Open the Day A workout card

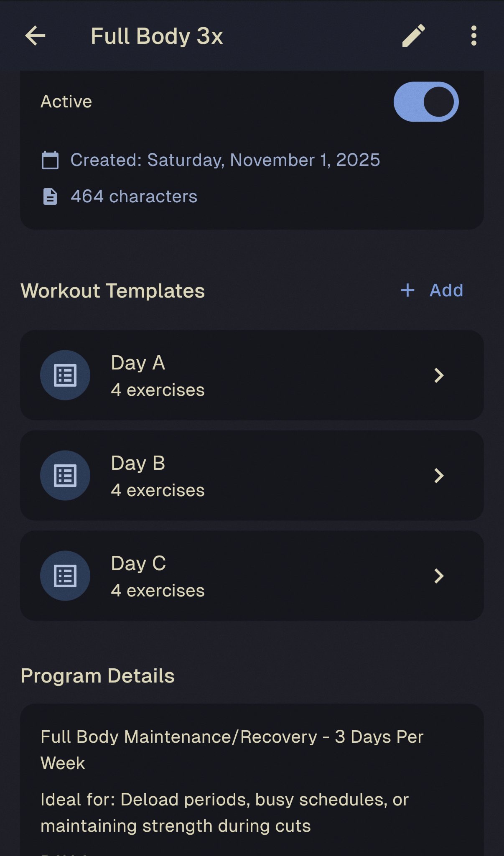click(252, 375)
